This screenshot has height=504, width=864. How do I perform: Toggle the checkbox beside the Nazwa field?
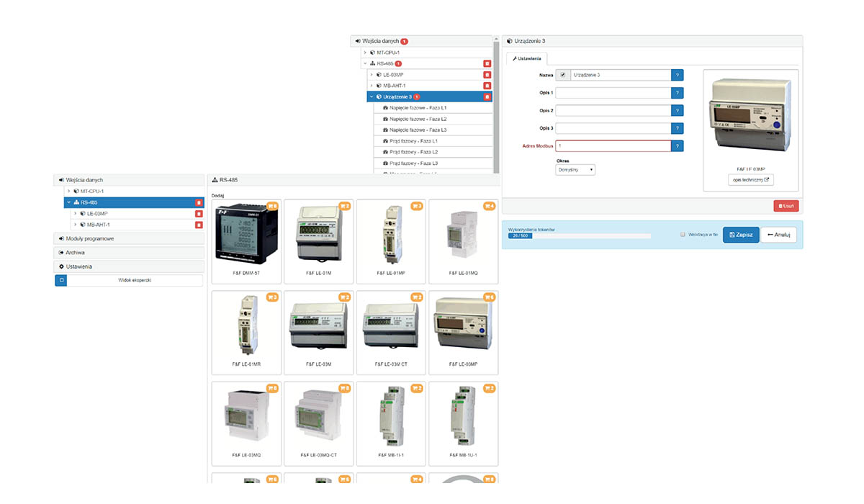pyautogui.click(x=562, y=75)
